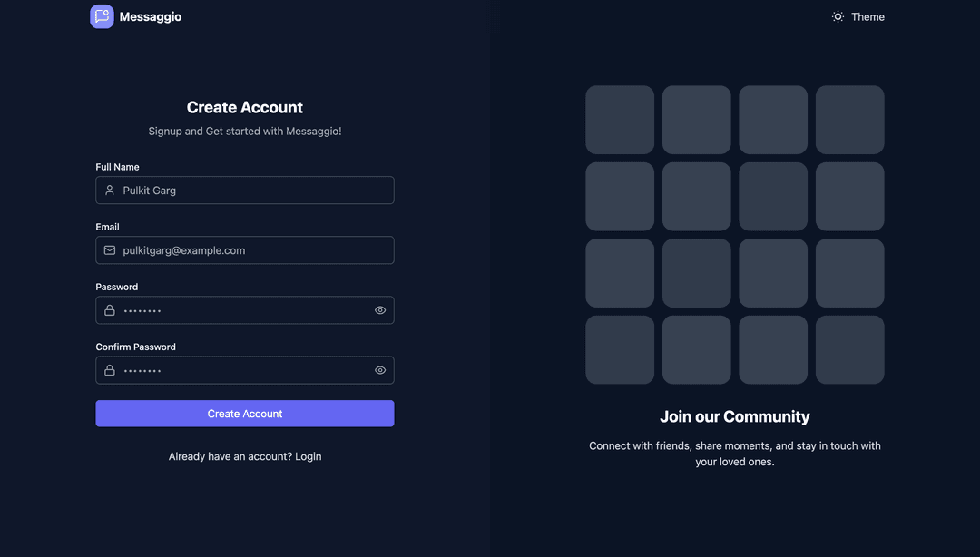This screenshot has width=980, height=557.
Task: Click the user icon in Full Name field
Action: point(110,191)
